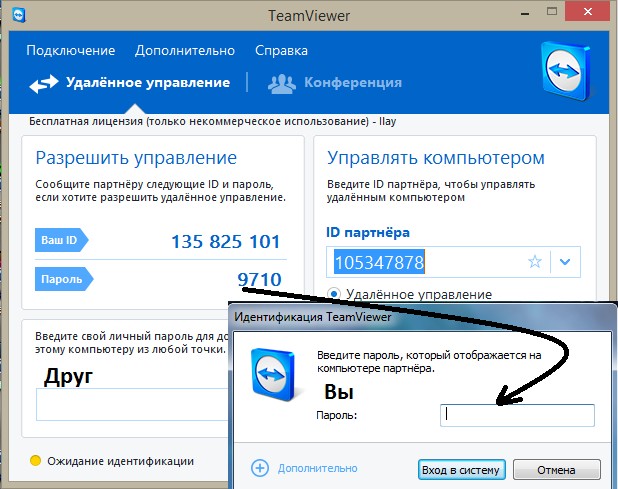Open the Подключение menu

pos(71,51)
